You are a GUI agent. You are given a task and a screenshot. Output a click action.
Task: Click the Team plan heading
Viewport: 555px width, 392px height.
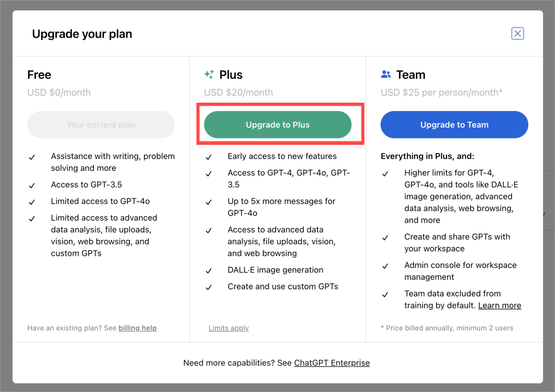(x=411, y=75)
